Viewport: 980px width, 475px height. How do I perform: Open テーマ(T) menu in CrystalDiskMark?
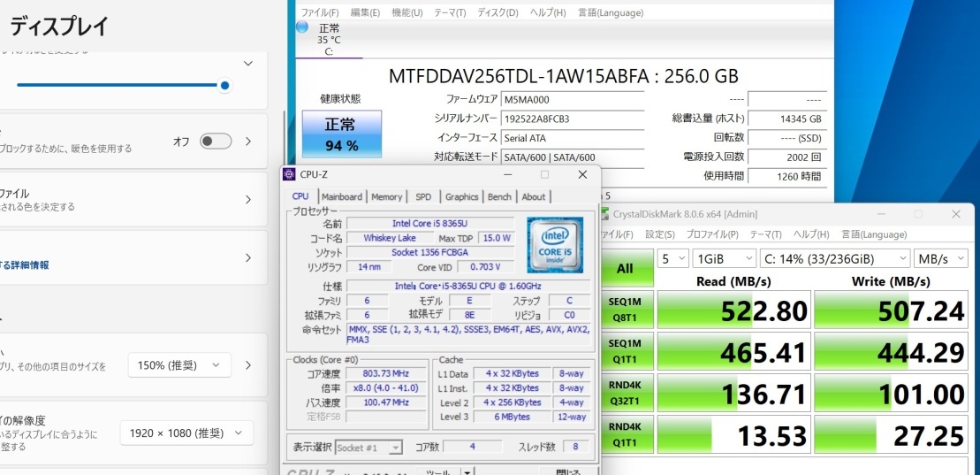pos(765,234)
